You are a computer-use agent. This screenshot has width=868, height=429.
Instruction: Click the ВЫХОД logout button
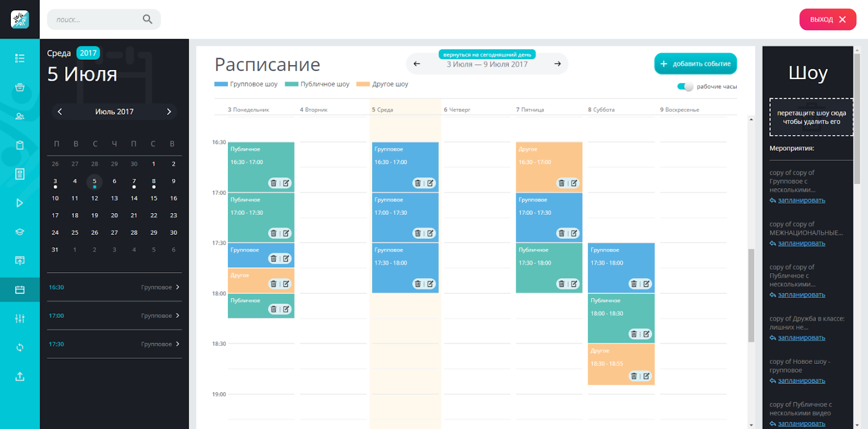[828, 20]
